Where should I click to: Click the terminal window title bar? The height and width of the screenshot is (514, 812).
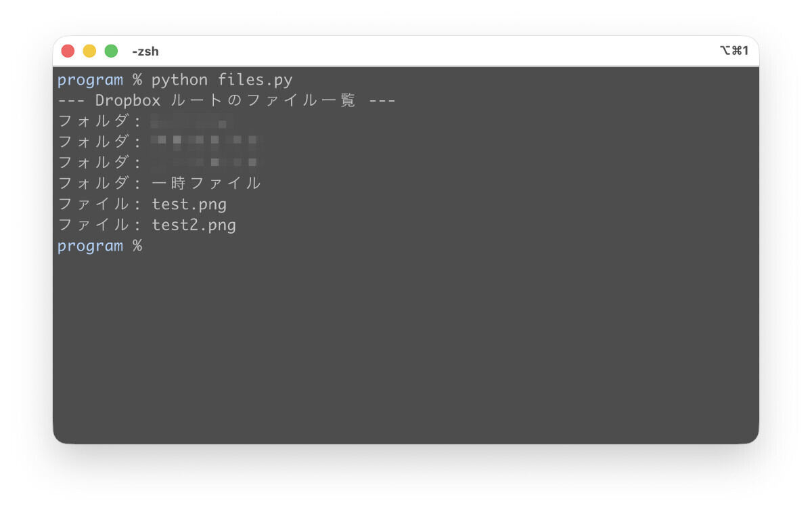pos(406,51)
